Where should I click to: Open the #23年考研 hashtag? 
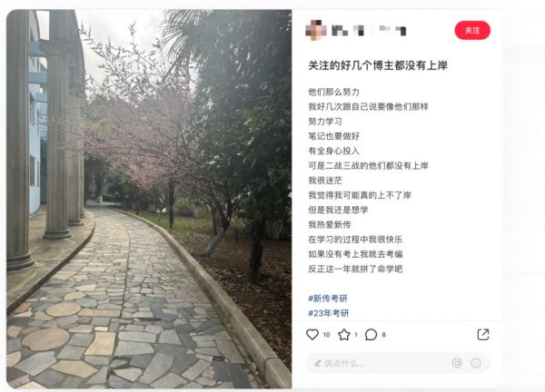click(x=329, y=313)
